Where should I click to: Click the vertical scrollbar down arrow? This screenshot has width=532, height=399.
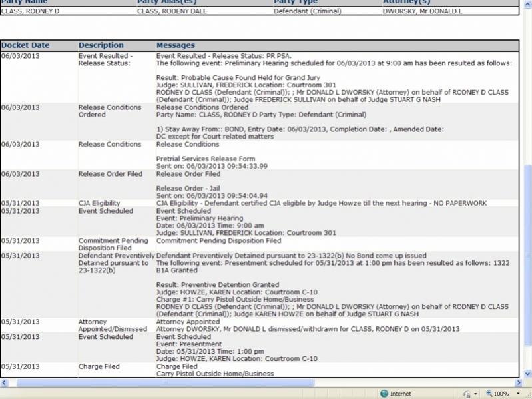click(527, 374)
